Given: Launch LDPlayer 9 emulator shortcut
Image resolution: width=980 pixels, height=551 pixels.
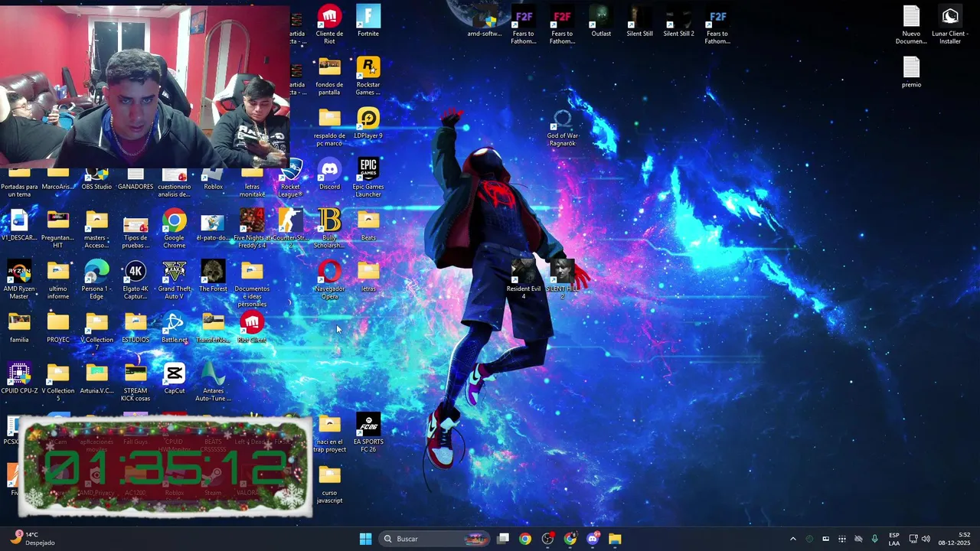Looking at the screenshot, I should 368,123.
